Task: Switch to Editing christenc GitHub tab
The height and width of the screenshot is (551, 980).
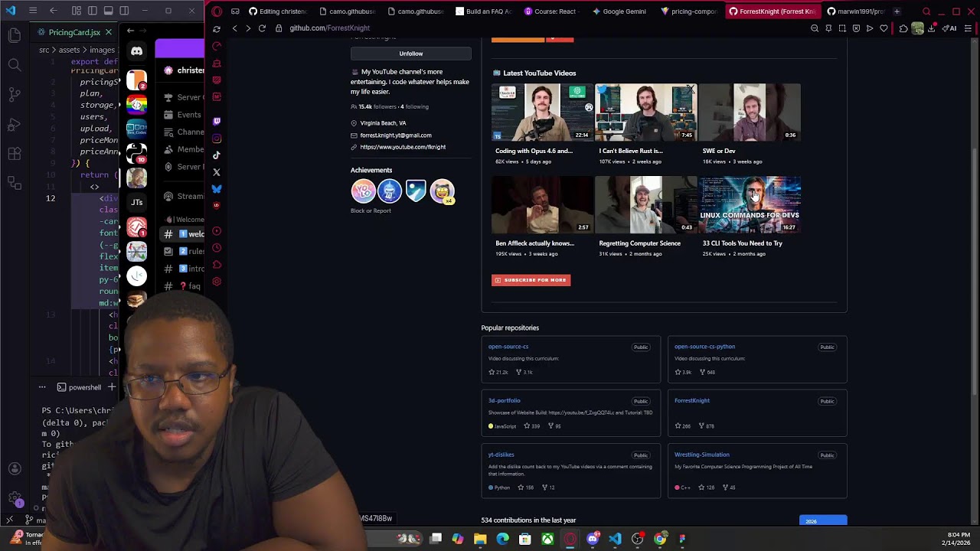Action: [x=276, y=11]
